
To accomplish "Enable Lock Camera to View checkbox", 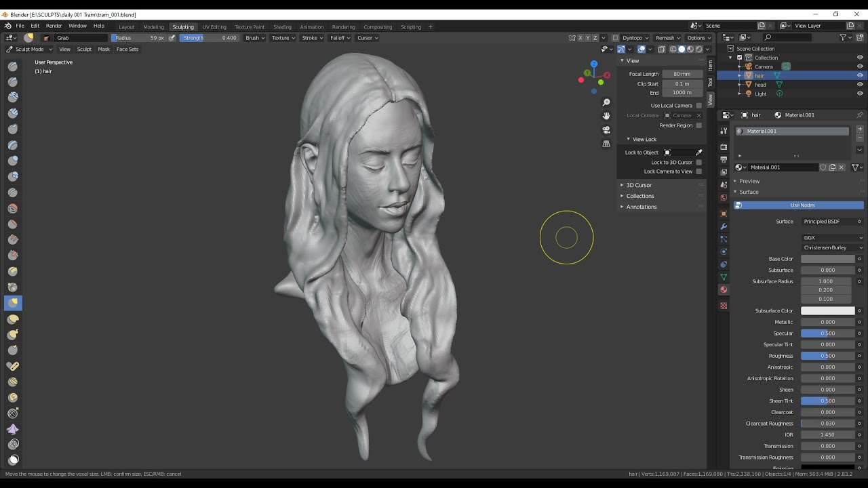I will pyautogui.click(x=698, y=171).
